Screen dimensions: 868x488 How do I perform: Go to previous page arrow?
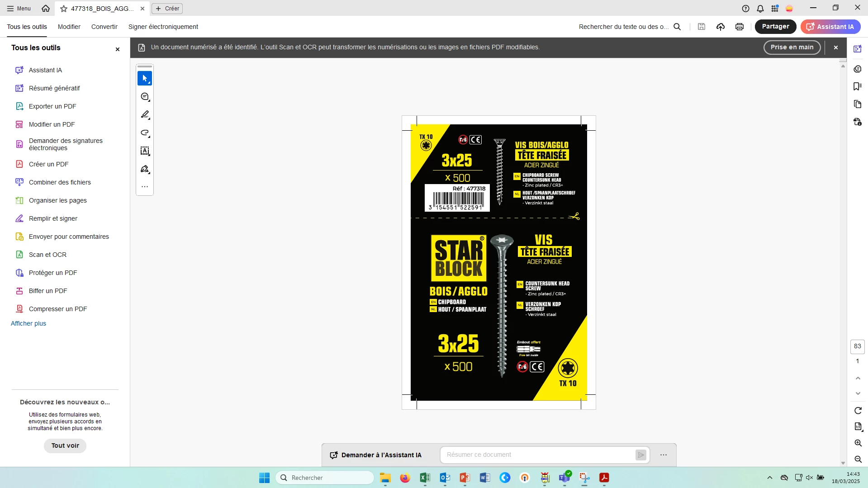(x=858, y=378)
